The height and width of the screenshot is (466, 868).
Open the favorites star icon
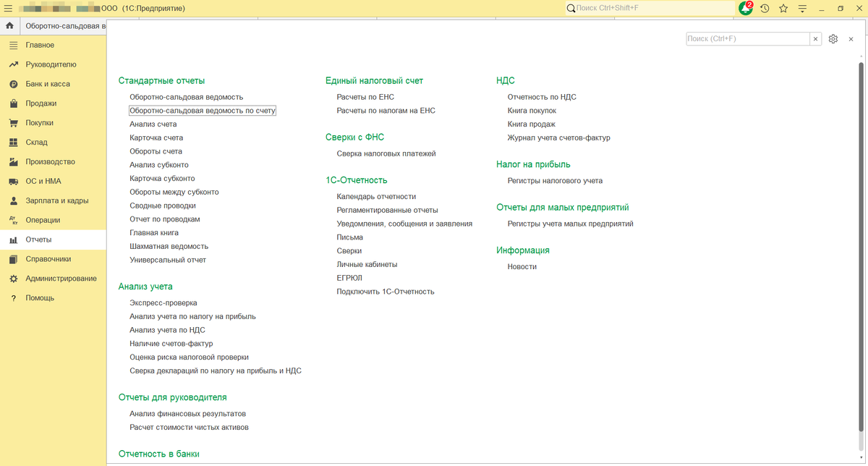tap(783, 8)
